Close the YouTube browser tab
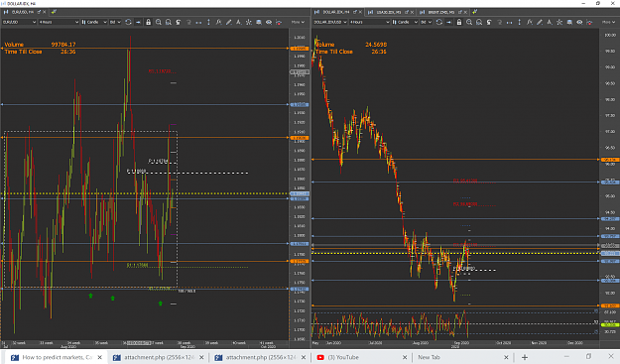This screenshot has height=364, width=620. (405, 357)
